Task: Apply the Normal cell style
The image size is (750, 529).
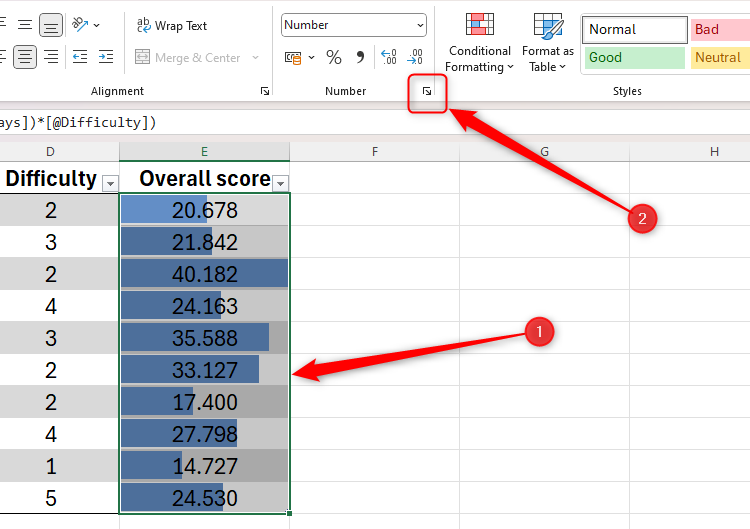Action: (x=634, y=29)
